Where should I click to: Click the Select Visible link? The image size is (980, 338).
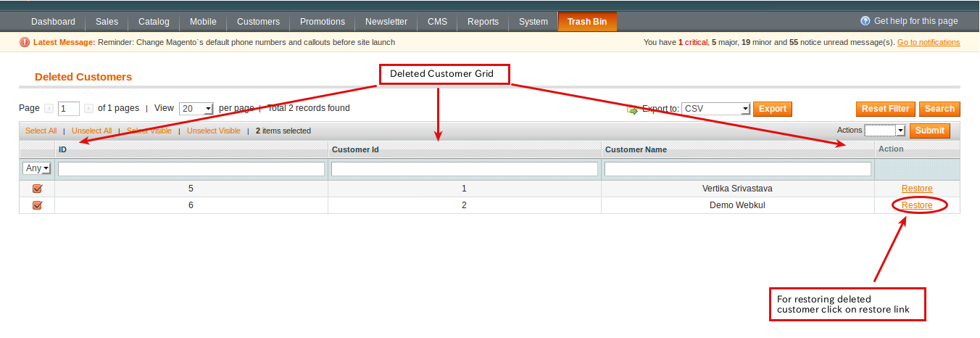point(149,131)
